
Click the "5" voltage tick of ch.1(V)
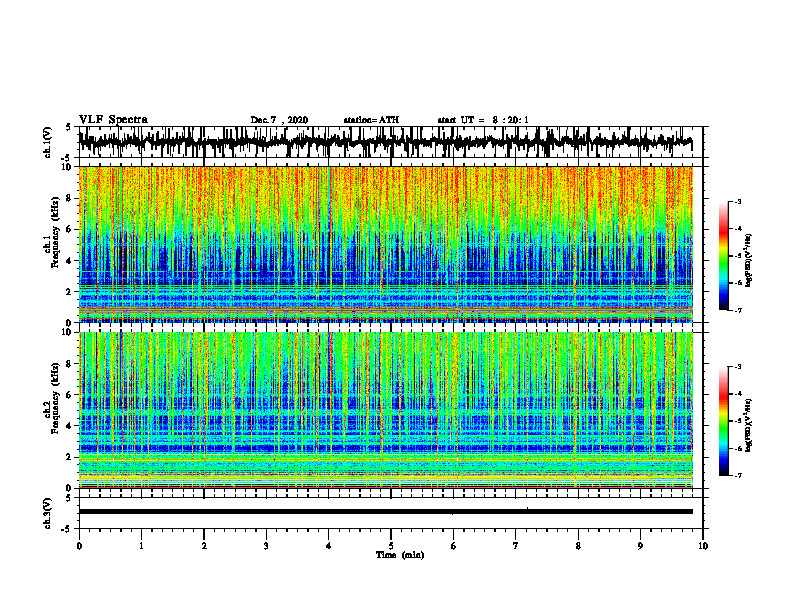(x=68, y=128)
